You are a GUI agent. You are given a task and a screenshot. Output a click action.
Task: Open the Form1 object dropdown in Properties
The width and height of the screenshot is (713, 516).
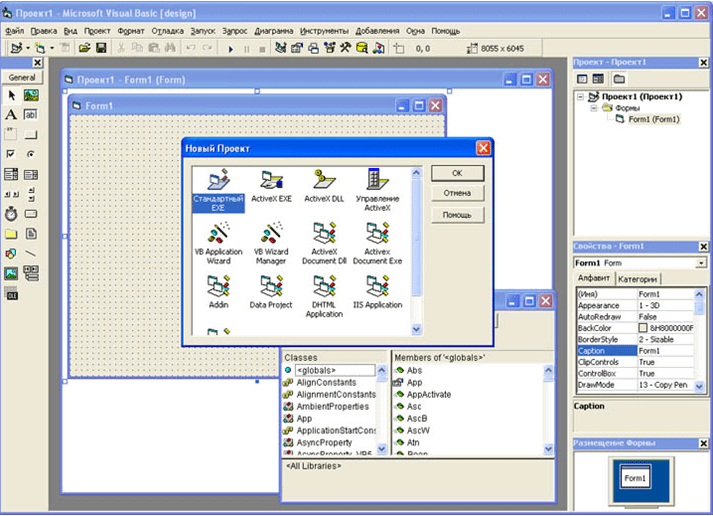coord(701,263)
